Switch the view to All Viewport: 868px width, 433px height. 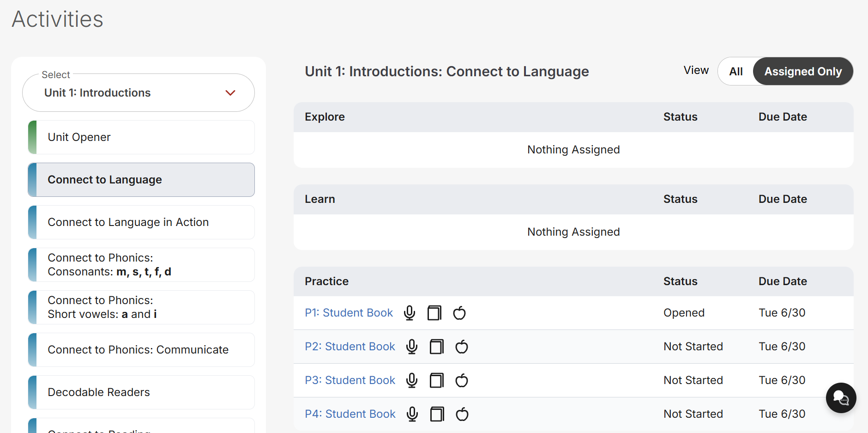point(736,72)
